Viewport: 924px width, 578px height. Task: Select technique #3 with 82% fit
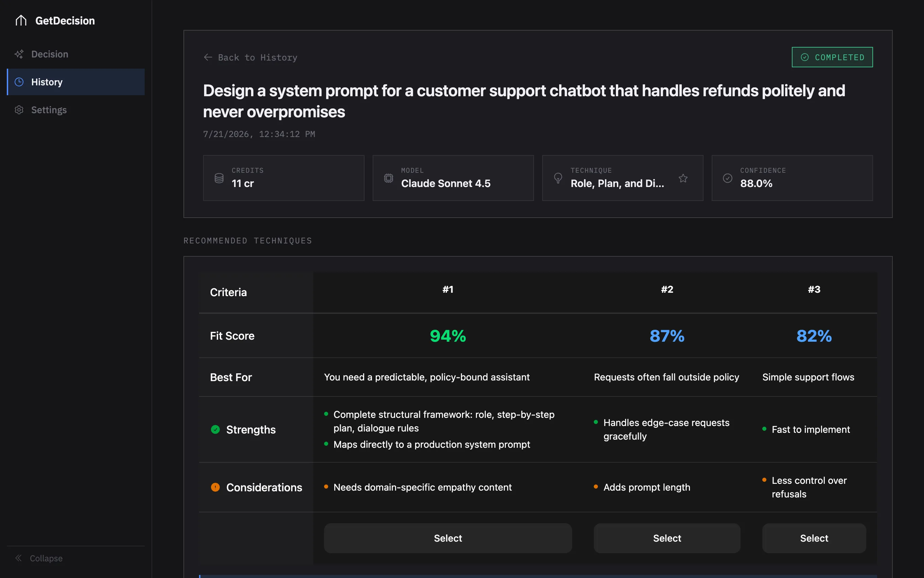click(814, 538)
